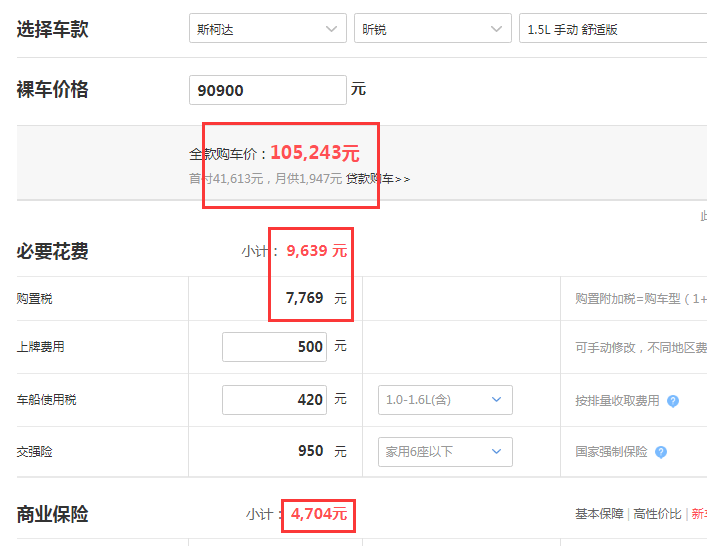This screenshot has width=707, height=546.
Task: Click the 交强险 amount 950
Action: point(311,451)
